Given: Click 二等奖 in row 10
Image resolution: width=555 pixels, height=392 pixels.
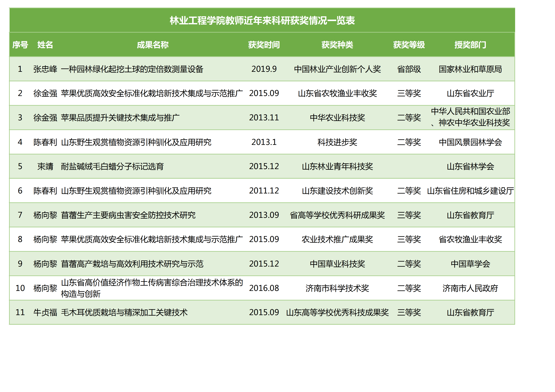Looking at the screenshot, I should (x=409, y=288).
